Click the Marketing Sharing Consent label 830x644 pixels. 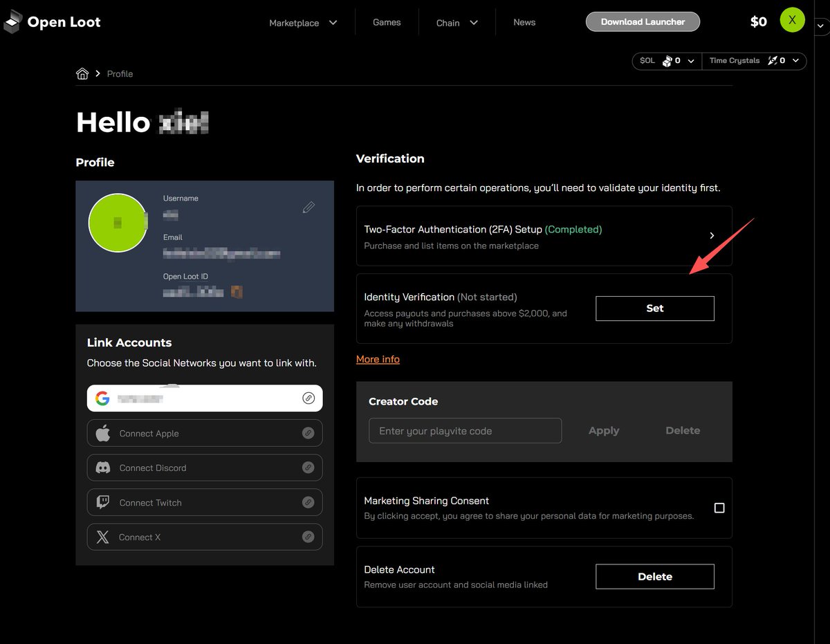pyautogui.click(x=427, y=501)
